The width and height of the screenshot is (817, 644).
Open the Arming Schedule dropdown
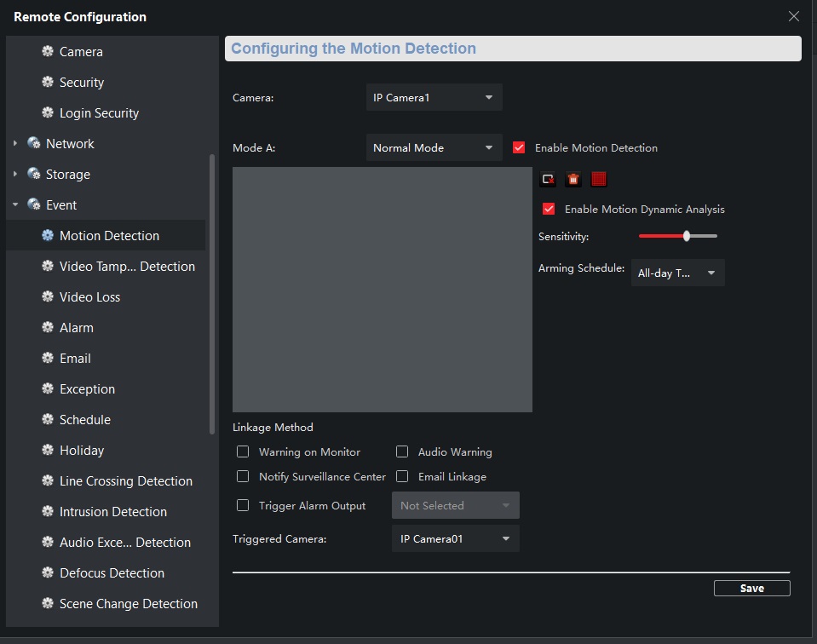point(677,273)
